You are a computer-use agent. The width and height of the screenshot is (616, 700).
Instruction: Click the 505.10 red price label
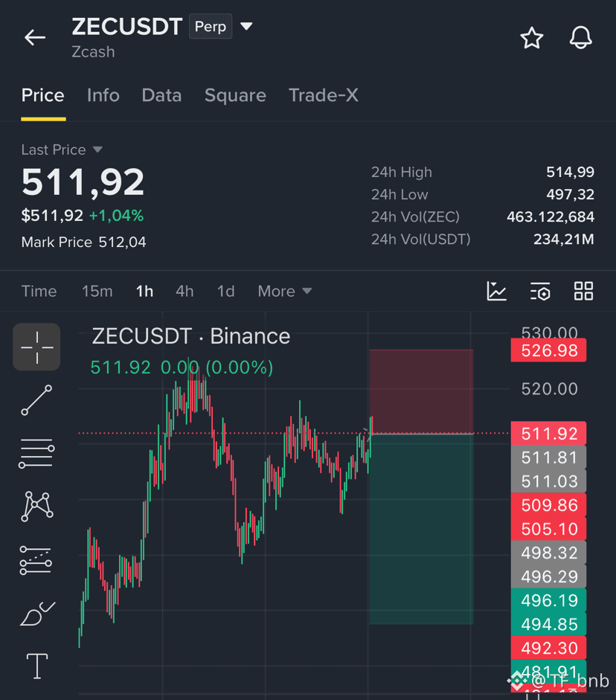[548, 529]
